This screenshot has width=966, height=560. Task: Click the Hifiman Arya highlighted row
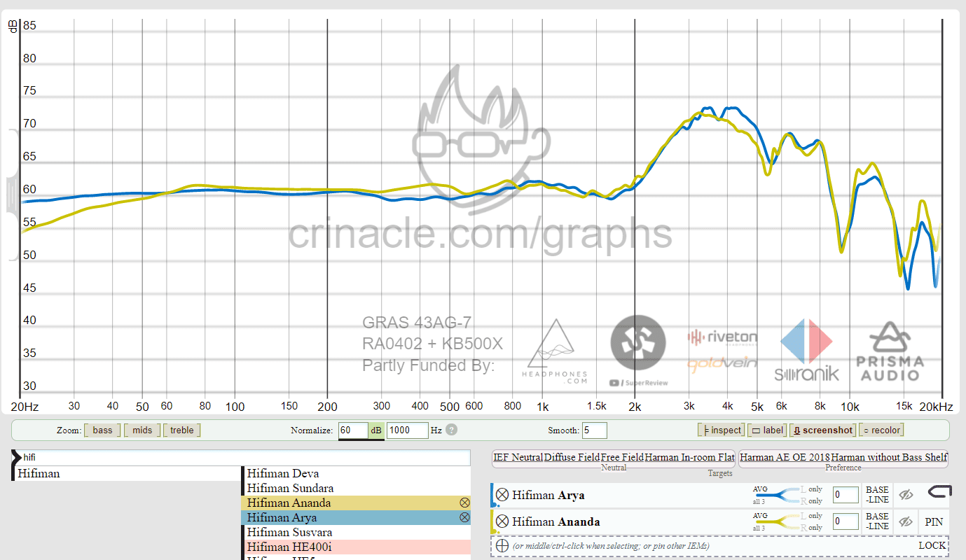(x=357, y=517)
